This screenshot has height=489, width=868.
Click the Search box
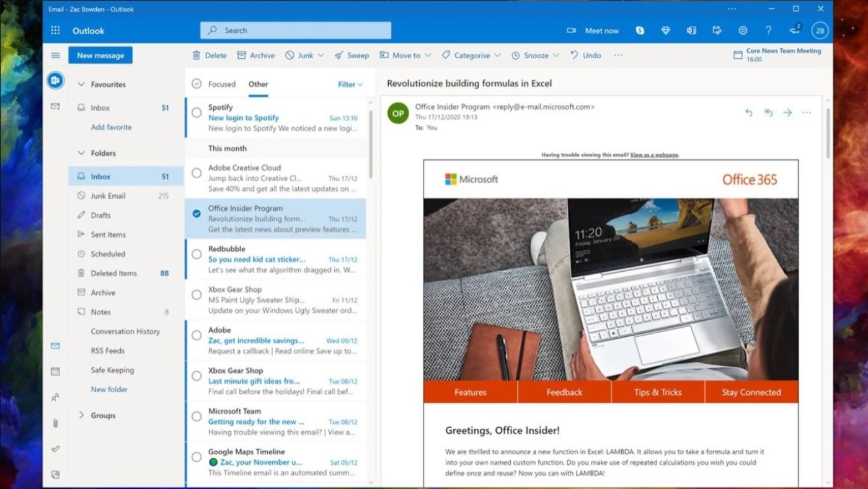pyautogui.click(x=296, y=30)
